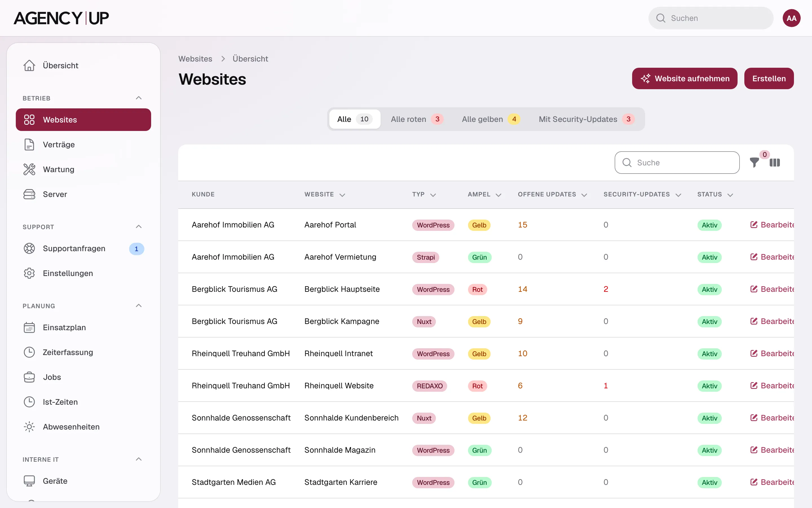Toggle table columns icon
The width and height of the screenshot is (812, 508).
pos(775,163)
